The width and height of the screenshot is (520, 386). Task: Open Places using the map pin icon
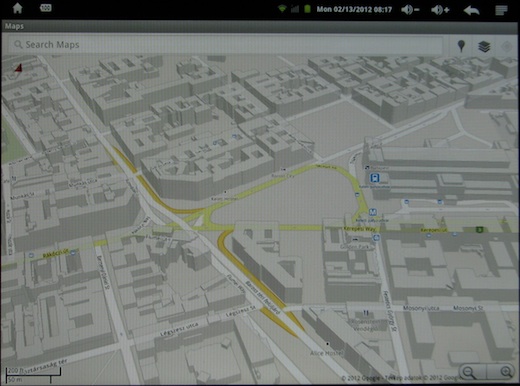coord(461,46)
